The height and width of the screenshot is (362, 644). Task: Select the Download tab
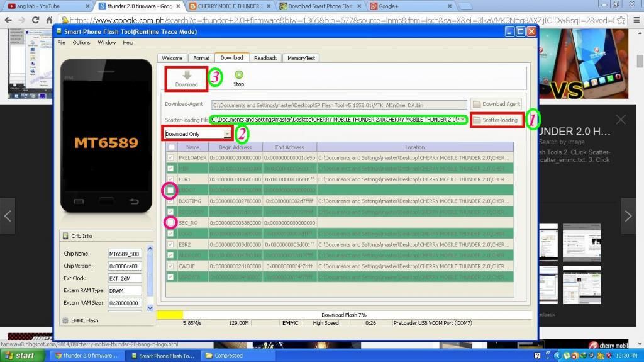231,57
